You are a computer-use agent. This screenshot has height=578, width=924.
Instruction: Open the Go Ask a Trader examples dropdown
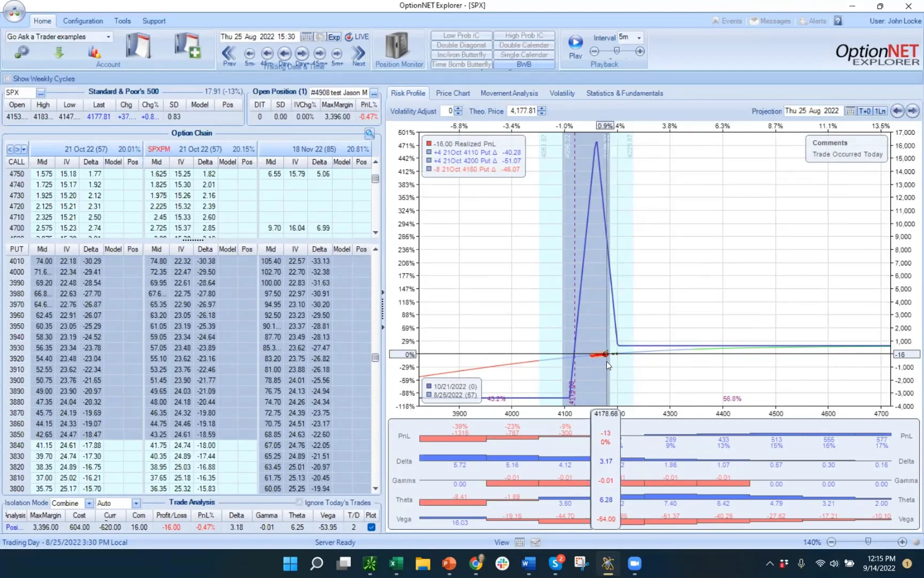(x=109, y=37)
